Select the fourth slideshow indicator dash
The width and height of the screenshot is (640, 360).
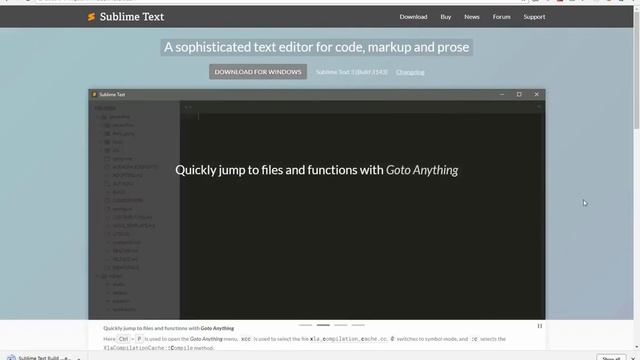pos(358,325)
